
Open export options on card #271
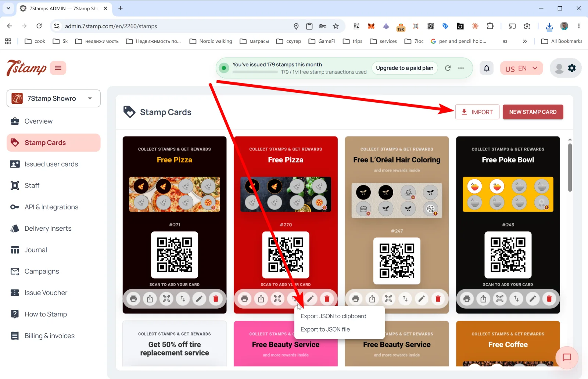pos(183,299)
